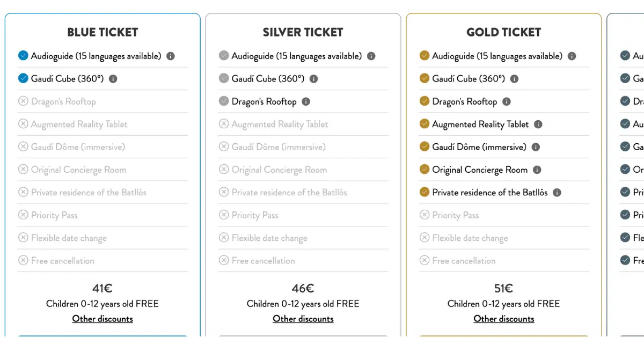Viewport: 644px width, 338px height.
Task: Click info icon next to Silver Dragon's Rooftop
Action: click(x=306, y=101)
